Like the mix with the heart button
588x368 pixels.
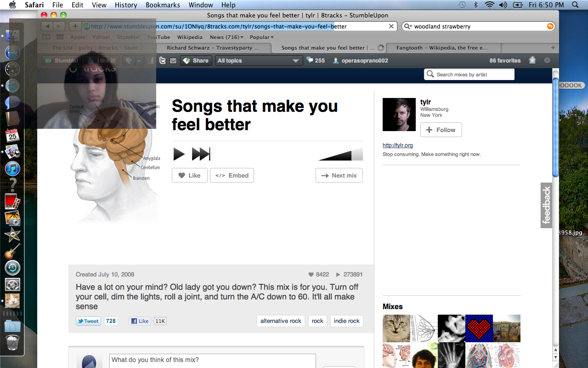[x=189, y=175]
